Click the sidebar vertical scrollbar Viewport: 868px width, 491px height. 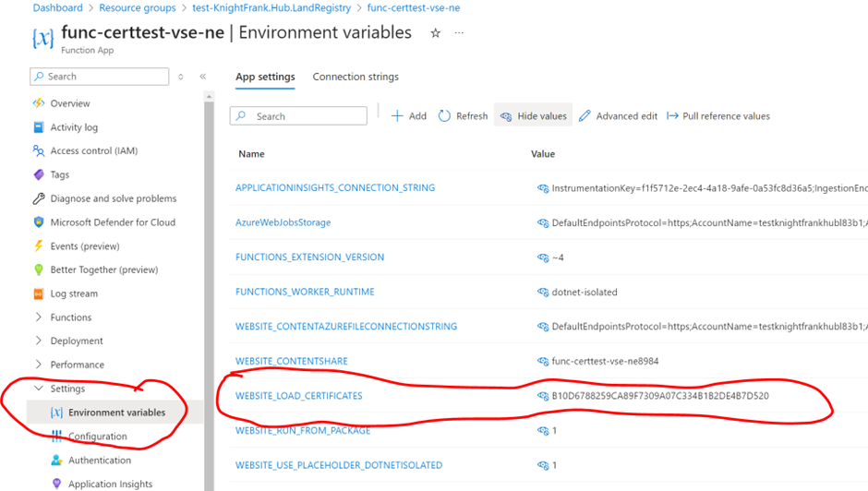(x=209, y=293)
